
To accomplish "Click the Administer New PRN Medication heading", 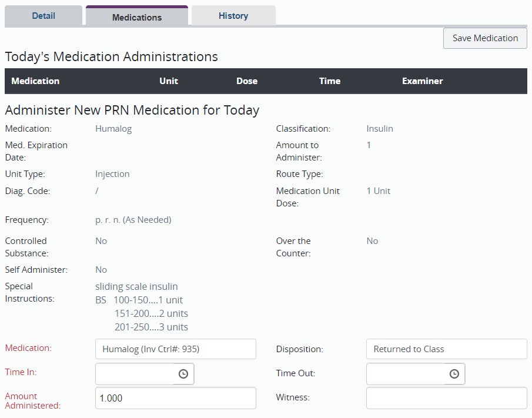I will pyautogui.click(x=132, y=111).
